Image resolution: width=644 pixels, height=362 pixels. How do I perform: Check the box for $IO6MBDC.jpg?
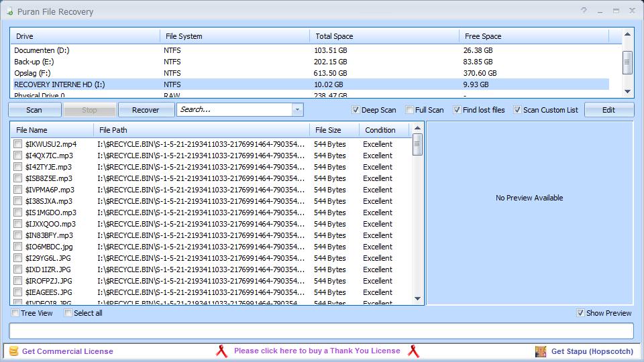tap(17, 247)
